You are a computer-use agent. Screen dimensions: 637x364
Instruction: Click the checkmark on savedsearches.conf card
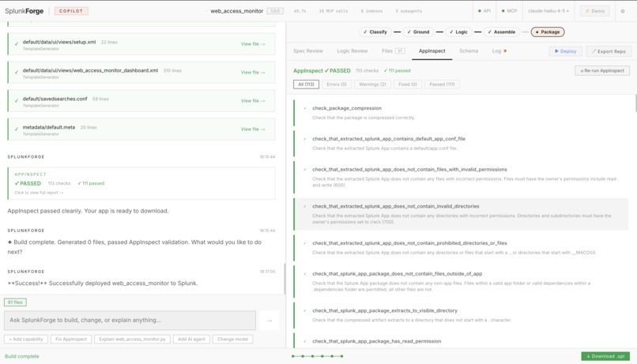tap(17, 100)
